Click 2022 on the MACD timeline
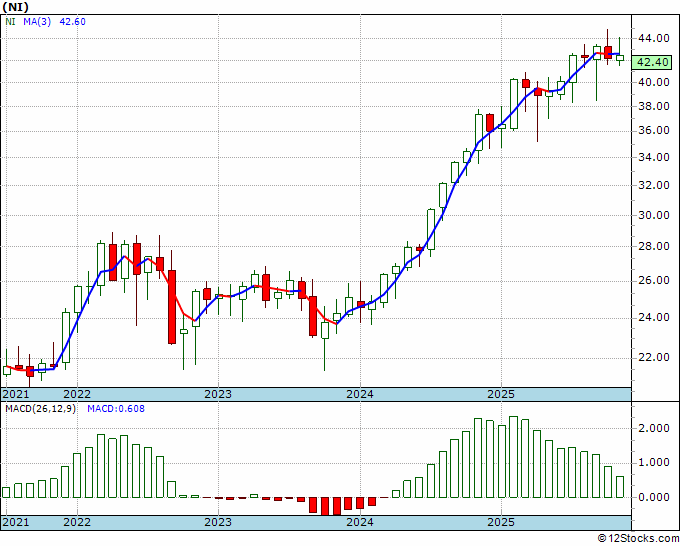 77,522
